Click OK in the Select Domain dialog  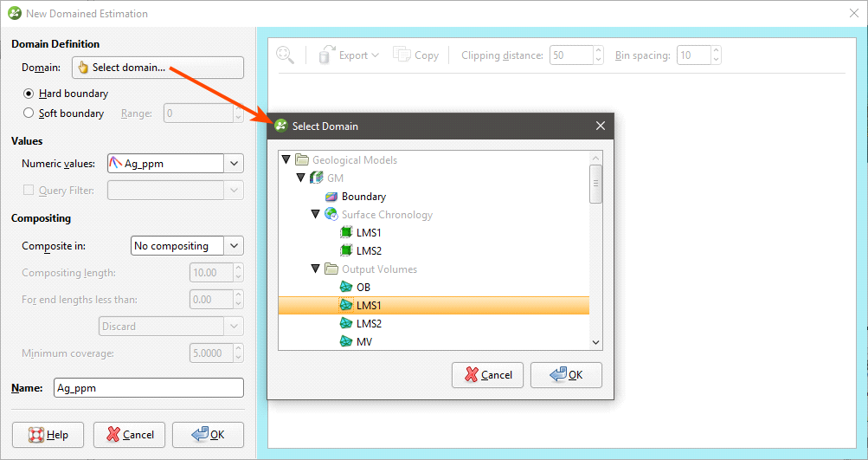pos(566,375)
